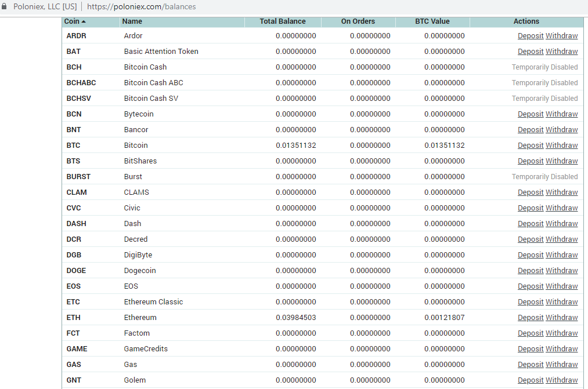Click the Ethereum Total Balance 0.03984503

(x=296, y=318)
